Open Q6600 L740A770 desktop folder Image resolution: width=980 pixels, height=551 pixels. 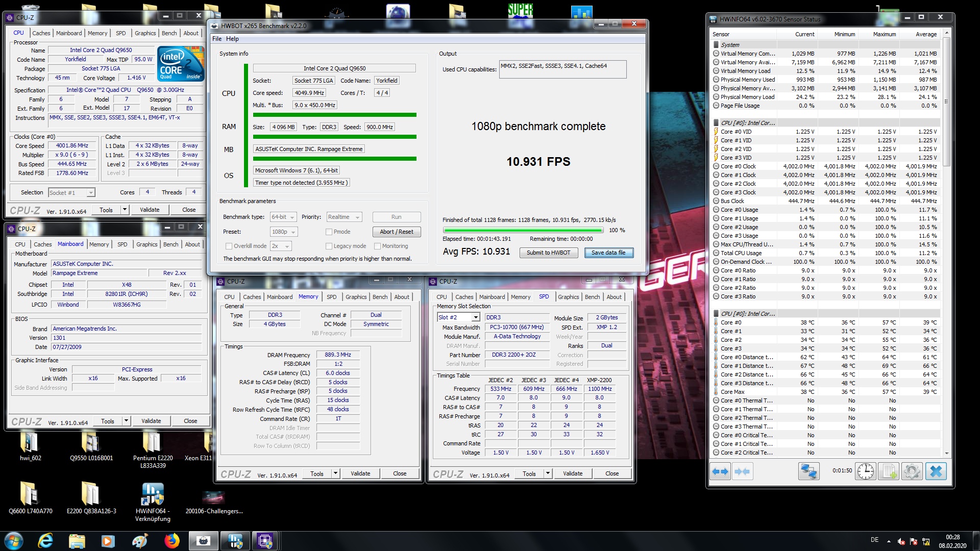(30, 497)
